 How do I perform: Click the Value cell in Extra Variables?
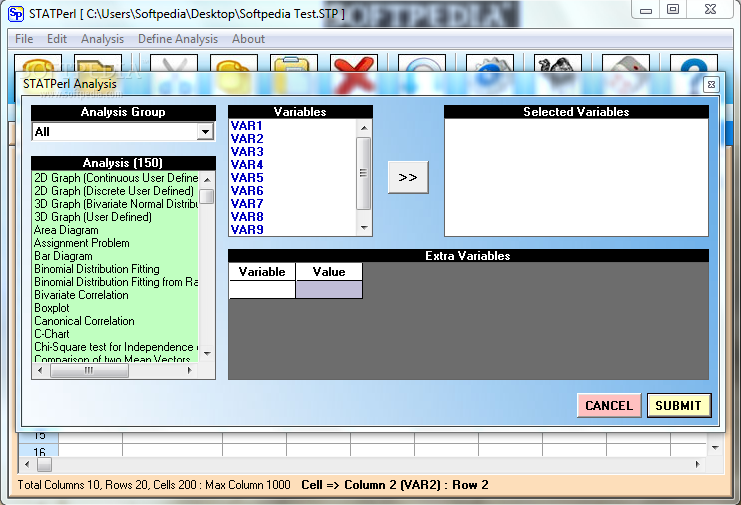pos(329,290)
